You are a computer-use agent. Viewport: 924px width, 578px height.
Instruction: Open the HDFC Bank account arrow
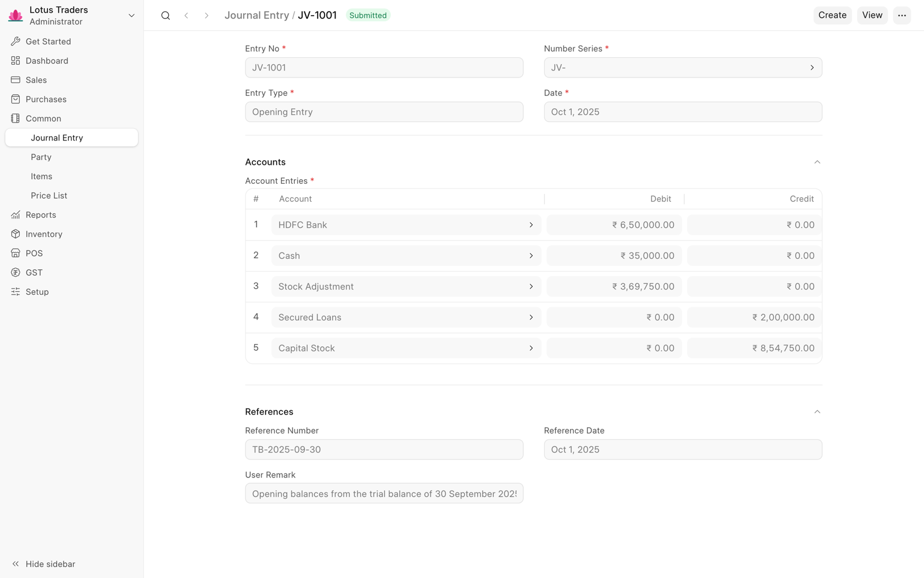click(x=531, y=225)
